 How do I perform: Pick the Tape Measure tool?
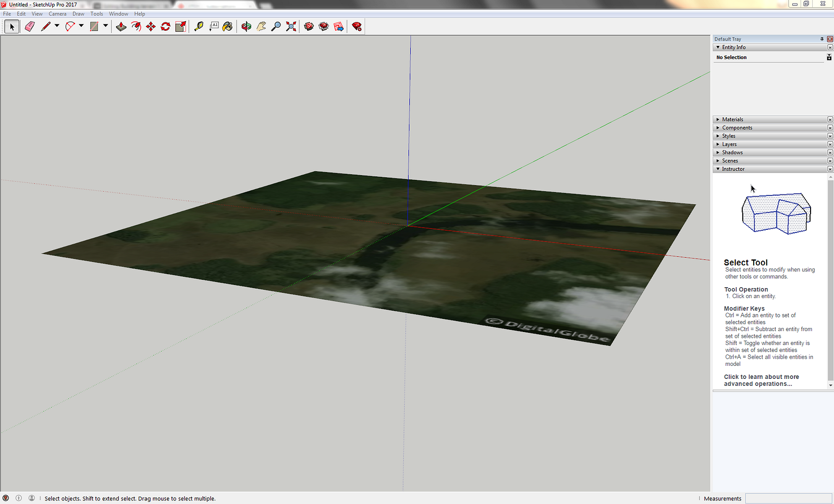point(199,27)
